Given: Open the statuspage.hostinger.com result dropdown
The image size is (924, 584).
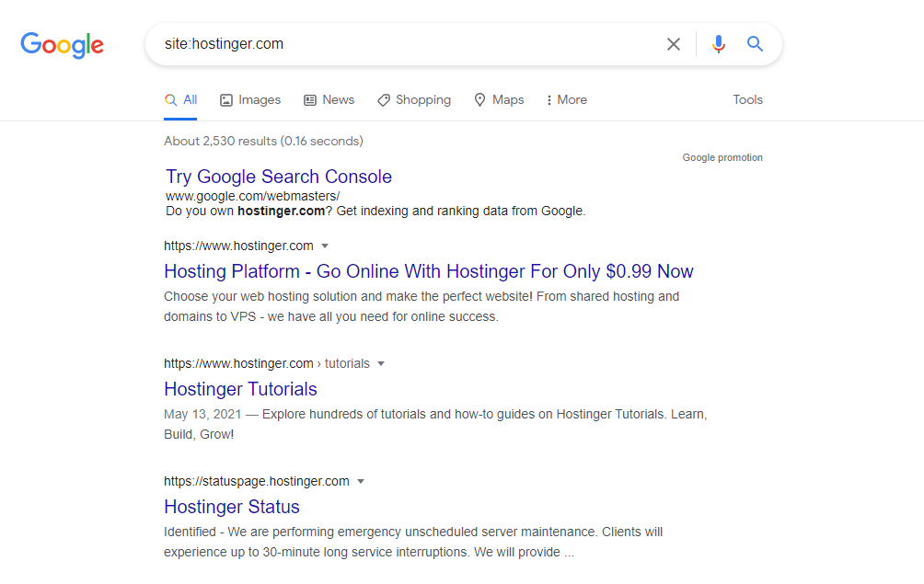Looking at the screenshot, I should 361,481.
